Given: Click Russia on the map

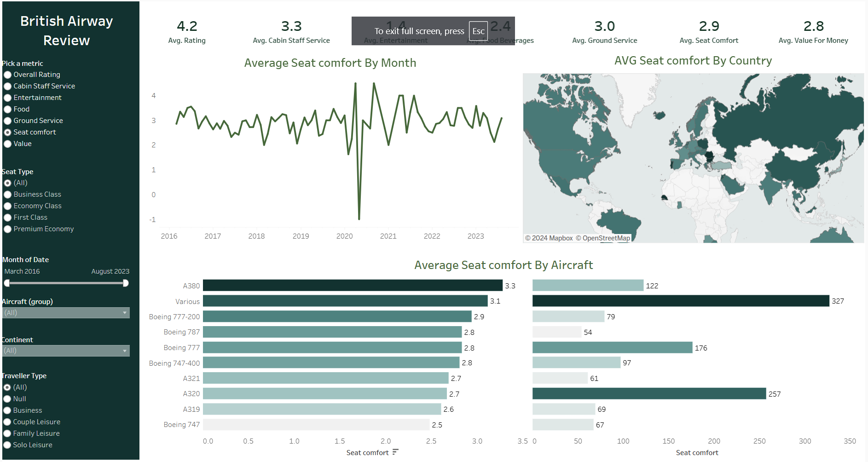Looking at the screenshot, I should (x=782, y=120).
